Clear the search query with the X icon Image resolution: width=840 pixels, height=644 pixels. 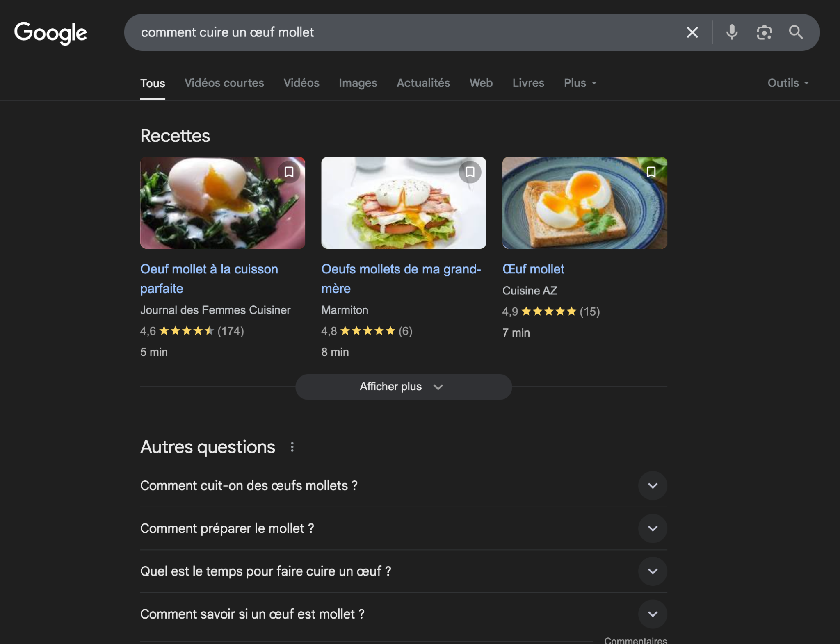(x=692, y=32)
